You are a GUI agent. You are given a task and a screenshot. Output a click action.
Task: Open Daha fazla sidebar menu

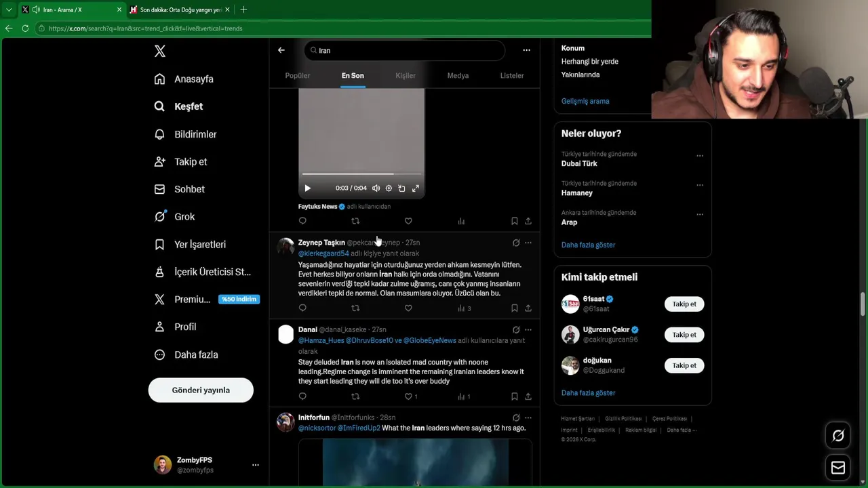click(x=186, y=354)
